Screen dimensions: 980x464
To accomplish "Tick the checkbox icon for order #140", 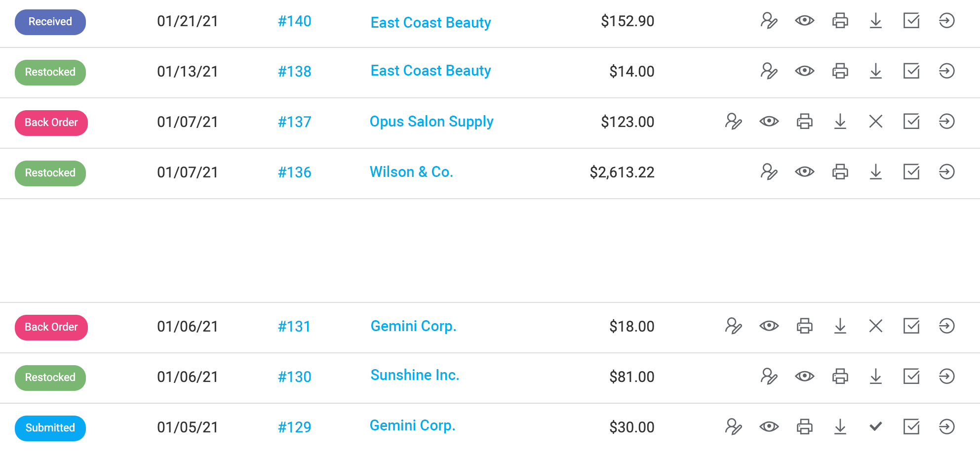I will 911,21.
